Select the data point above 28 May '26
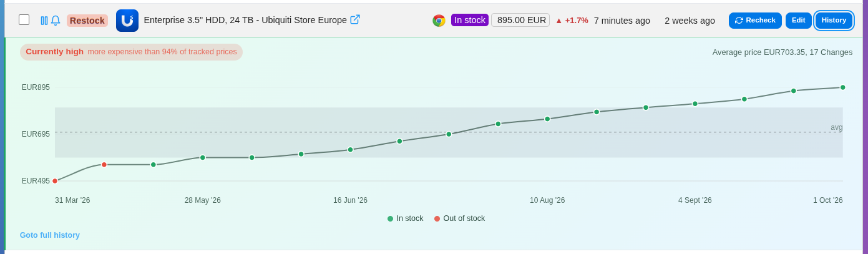Image resolution: width=868 pixels, height=254 pixels. coord(203,157)
